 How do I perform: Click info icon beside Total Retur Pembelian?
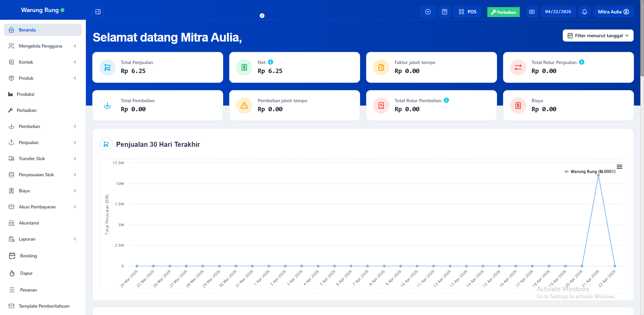[x=446, y=100]
